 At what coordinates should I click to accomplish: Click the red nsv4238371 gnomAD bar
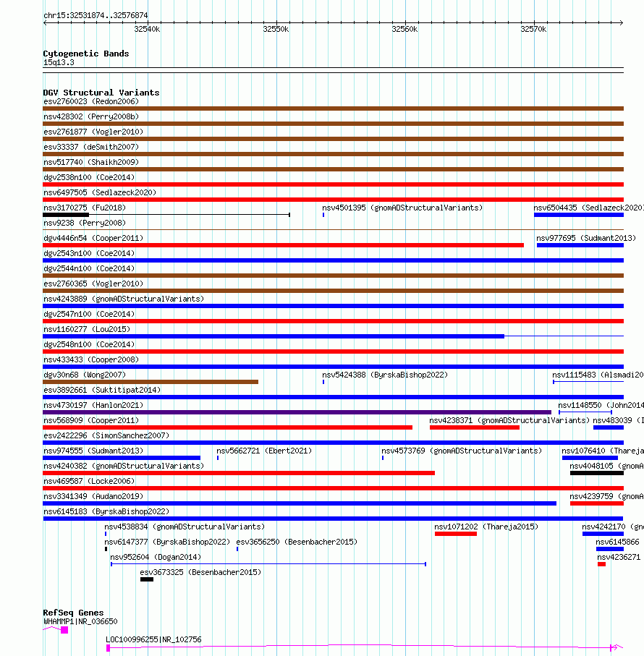[x=475, y=427]
